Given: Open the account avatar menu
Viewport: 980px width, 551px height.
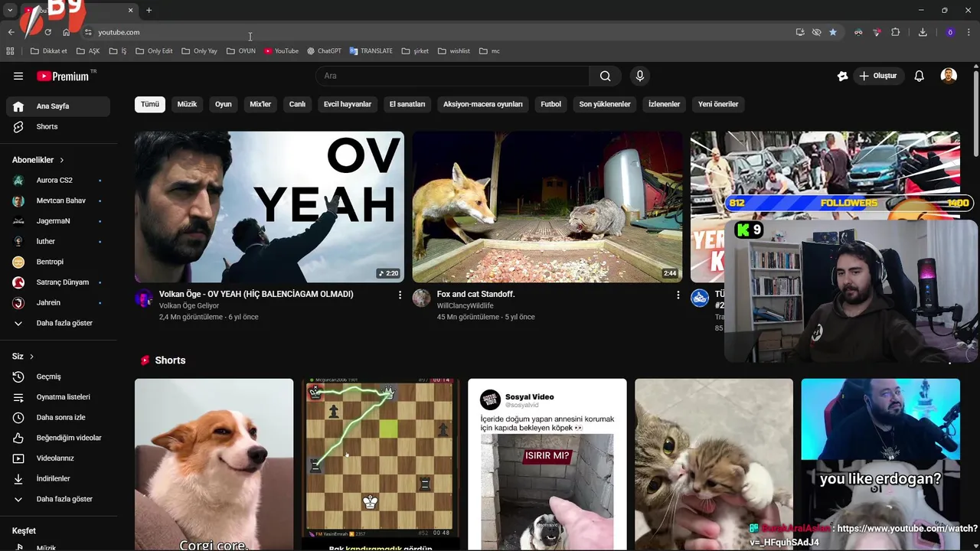Looking at the screenshot, I should click(x=949, y=76).
